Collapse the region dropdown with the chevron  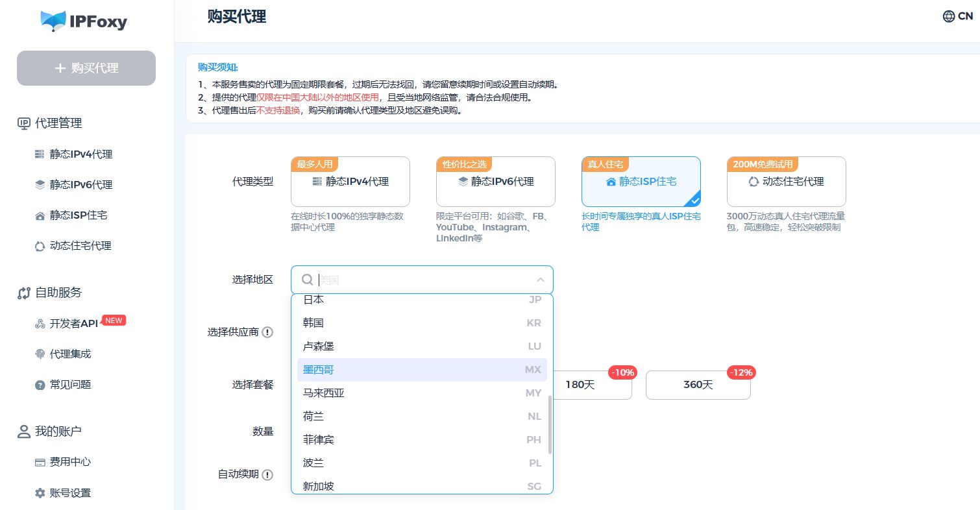540,280
